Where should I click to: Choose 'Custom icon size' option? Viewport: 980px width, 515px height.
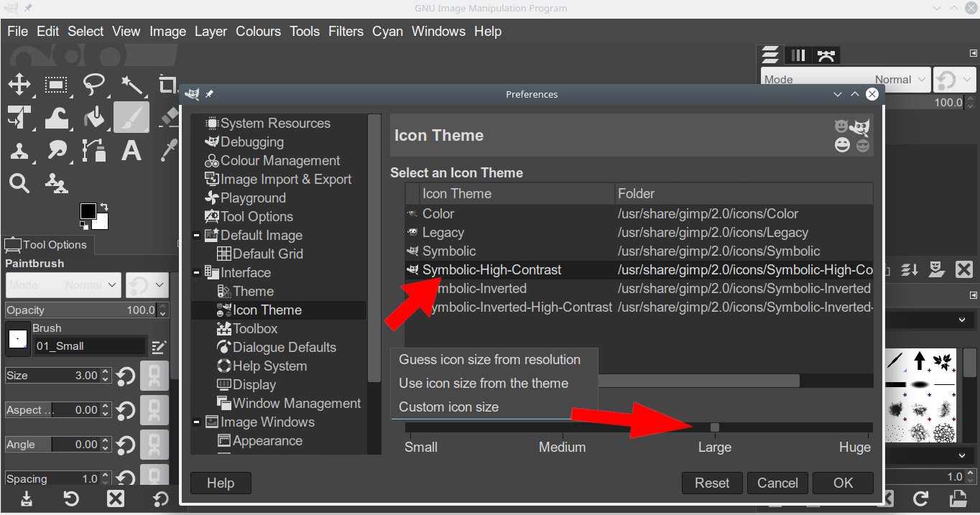[x=449, y=407]
